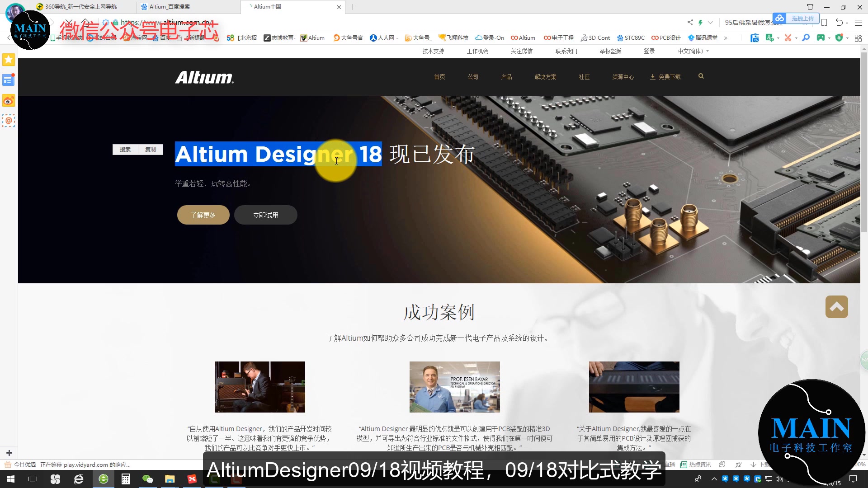The image size is (868, 488).
Task: Click the share icon in address bar
Action: pos(690,23)
